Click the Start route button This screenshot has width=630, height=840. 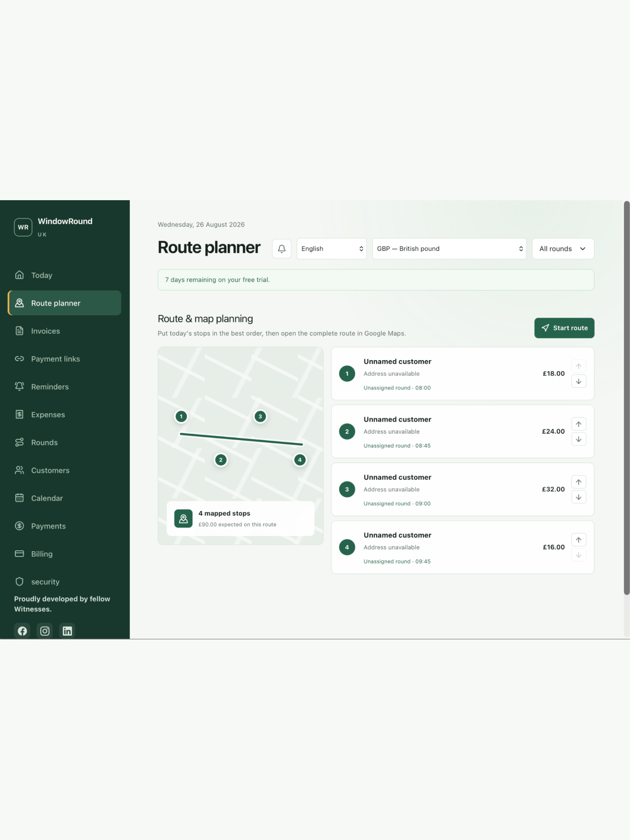tap(564, 328)
